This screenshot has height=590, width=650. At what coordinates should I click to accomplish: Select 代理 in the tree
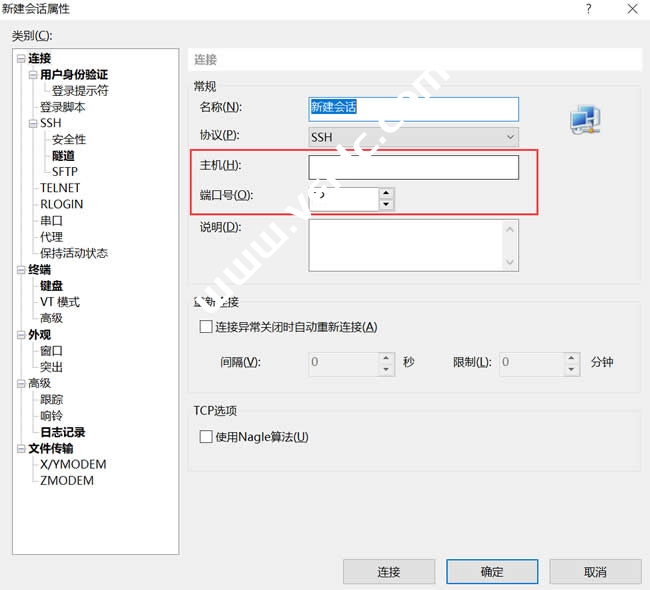pos(51,237)
